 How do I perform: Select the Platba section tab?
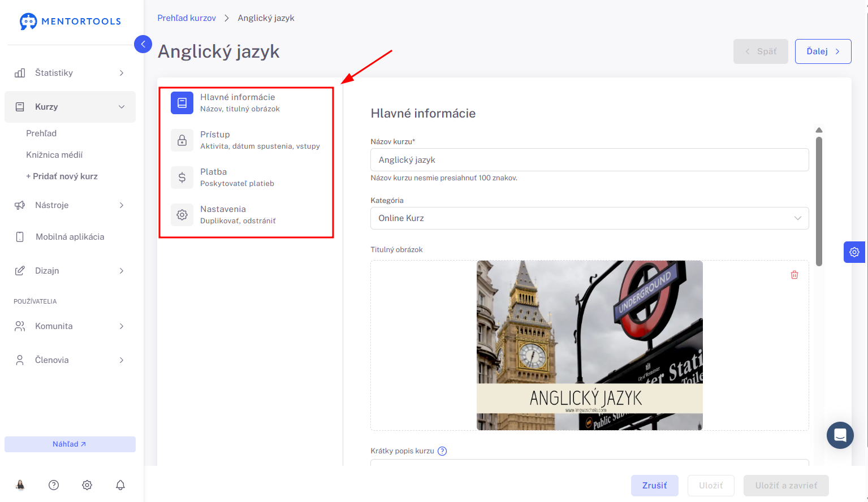point(246,178)
